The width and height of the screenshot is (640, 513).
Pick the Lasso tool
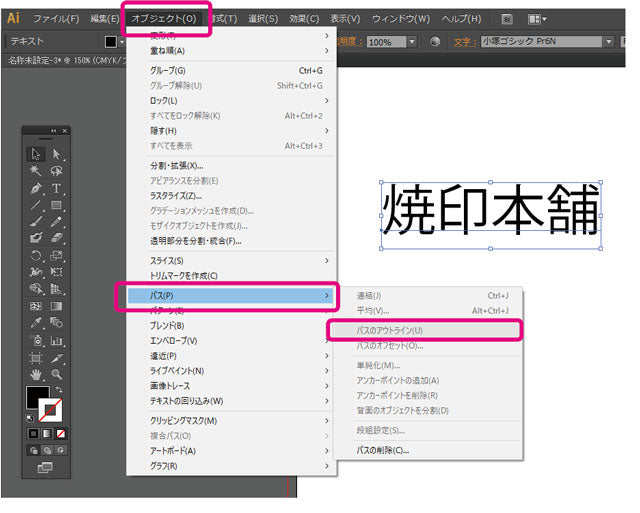[57, 171]
